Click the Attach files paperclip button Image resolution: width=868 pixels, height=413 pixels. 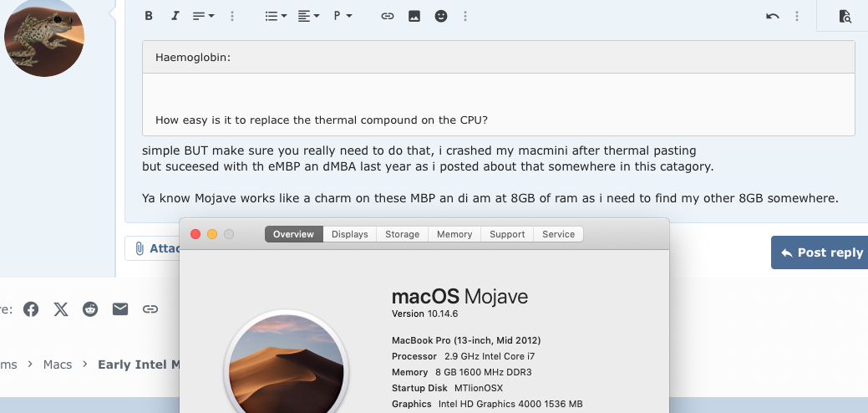[x=152, y=248]
